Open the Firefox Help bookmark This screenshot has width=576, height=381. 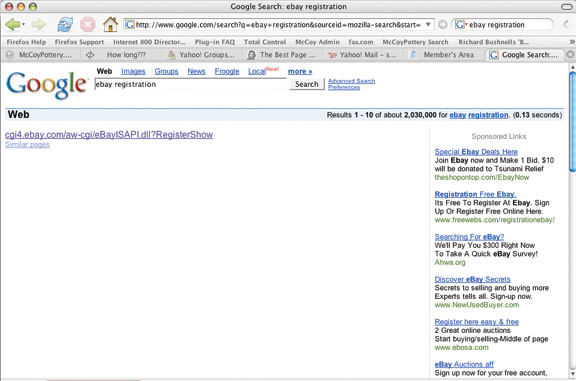[x=26, y=42]
